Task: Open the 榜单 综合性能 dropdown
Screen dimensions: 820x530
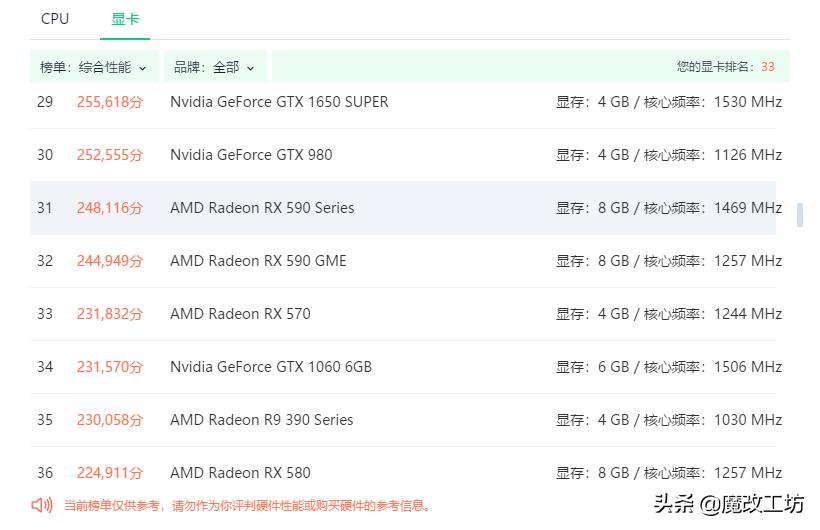Action: point(94,67)
